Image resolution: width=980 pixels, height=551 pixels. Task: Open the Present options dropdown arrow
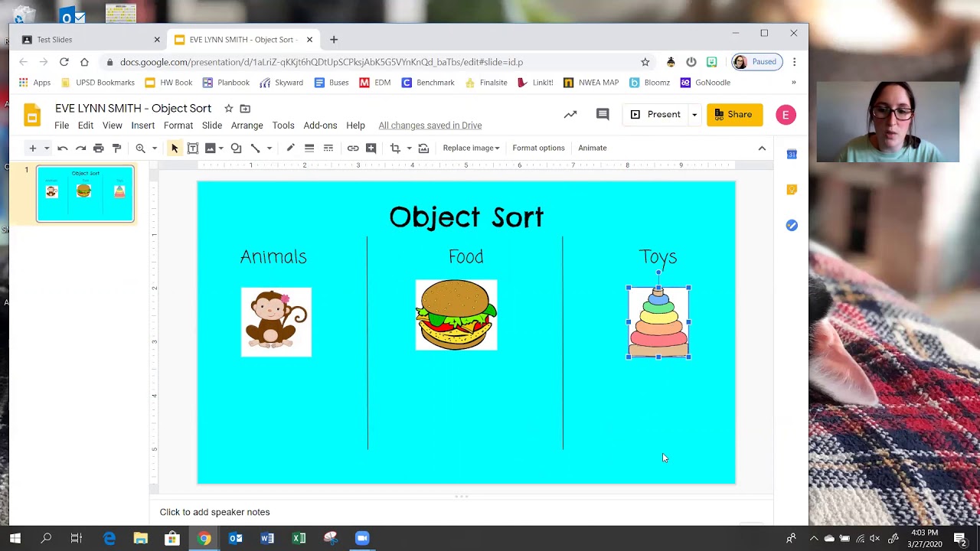694,115
